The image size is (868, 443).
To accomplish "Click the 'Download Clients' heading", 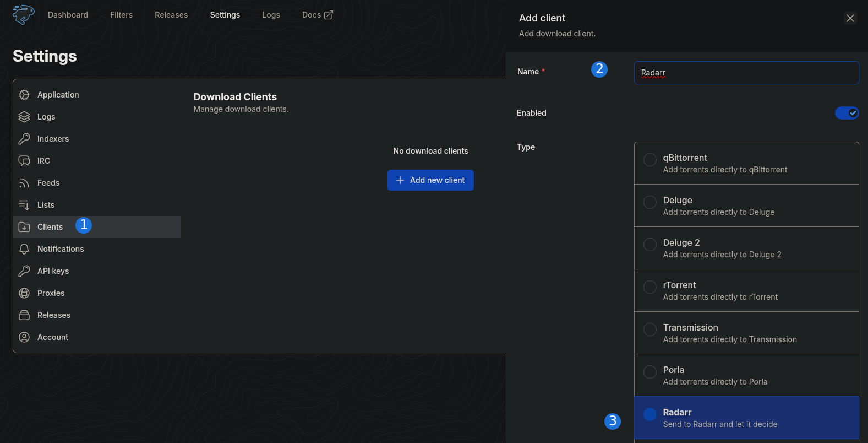I will click(x=235, y=97).
